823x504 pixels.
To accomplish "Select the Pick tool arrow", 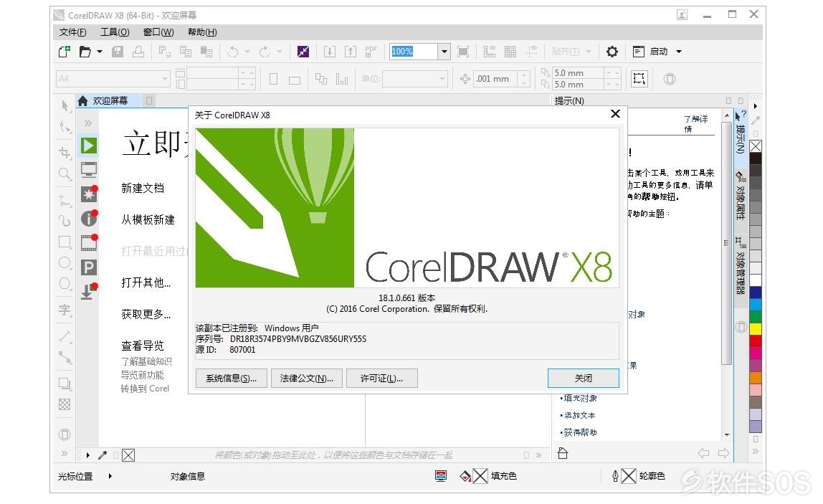I will pos(65,105).
